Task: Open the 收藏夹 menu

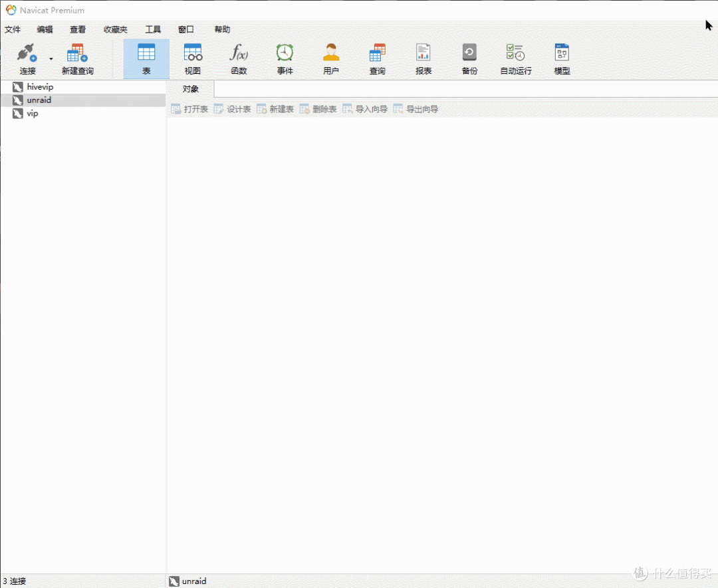Action: click(116, 29)
